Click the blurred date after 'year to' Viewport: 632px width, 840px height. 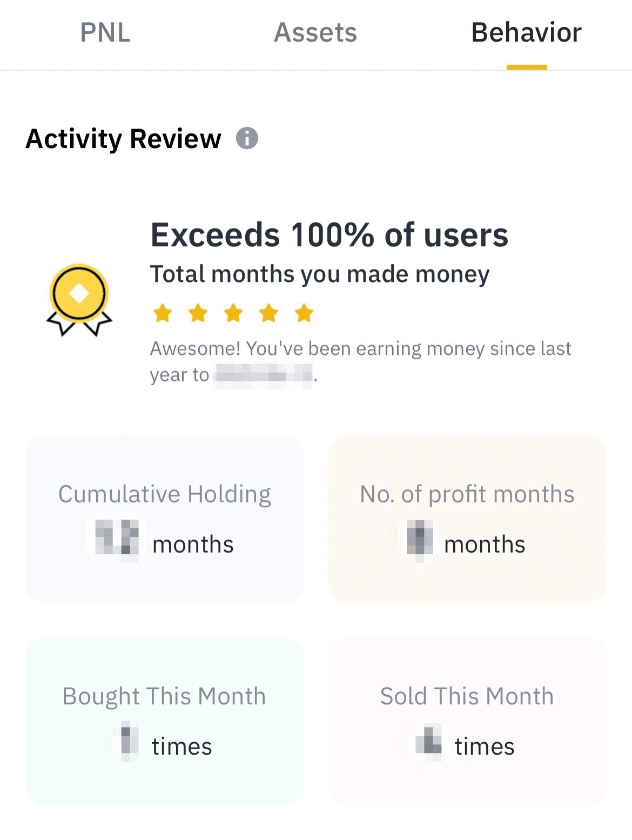click(263, 375)
